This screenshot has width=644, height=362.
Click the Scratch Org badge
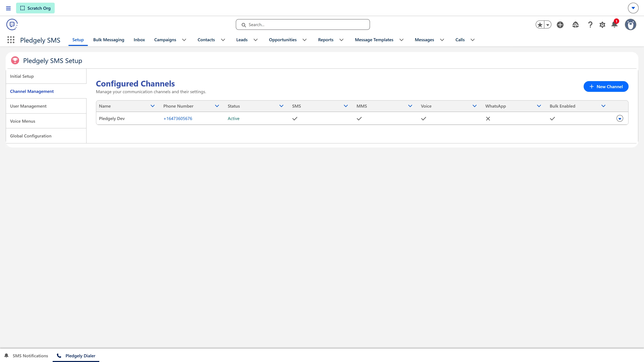point(35,8)
